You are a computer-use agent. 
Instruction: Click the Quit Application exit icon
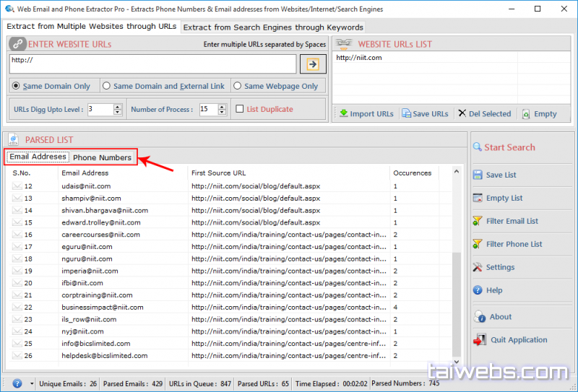[479, 340]
